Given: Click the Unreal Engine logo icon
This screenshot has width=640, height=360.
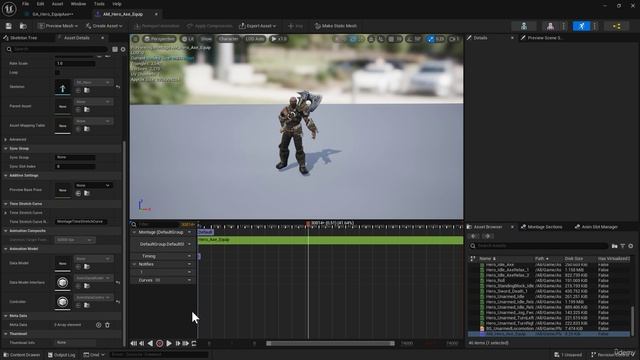Looking at the screenshot, I should pos(9,9).
